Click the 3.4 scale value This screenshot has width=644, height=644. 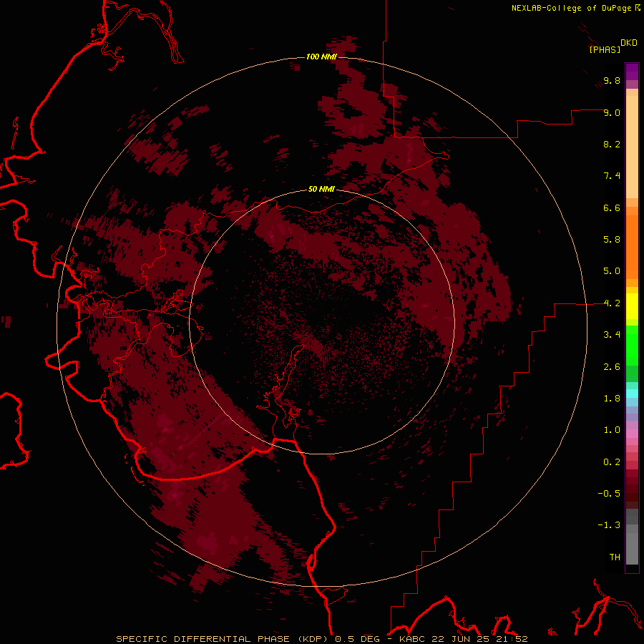pyautogui.click(x=612, y=335)
